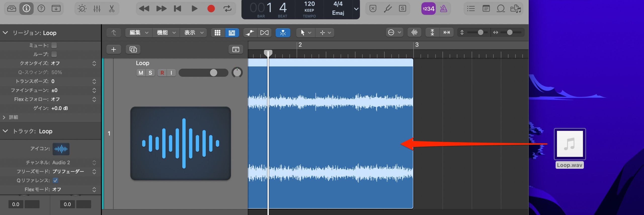Screen dimensions: 644x215
Task: Start recording with the red Record button
Action: (211, 9)
